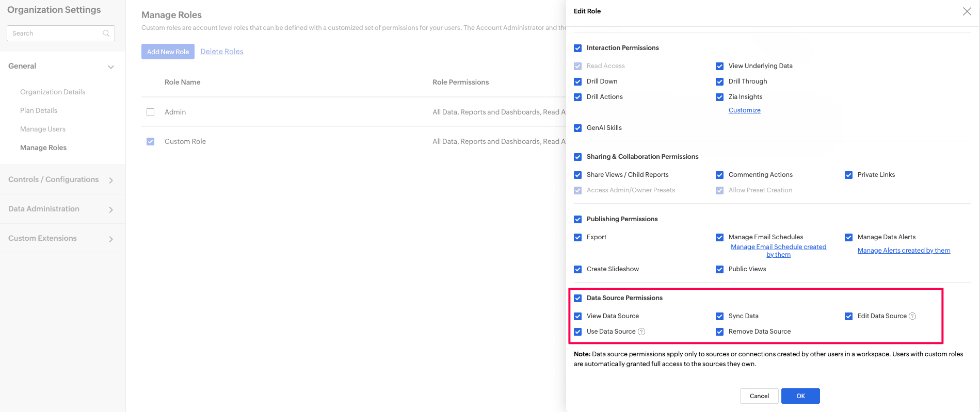Open help icon beside Use Data Source
Image resolution: width=980 pixels, height=412 pixels.
point(641,332)
